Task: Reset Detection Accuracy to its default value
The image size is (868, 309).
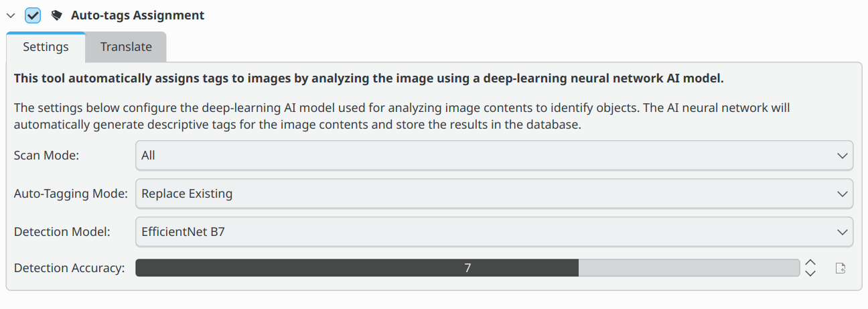Action: [841, 268]
